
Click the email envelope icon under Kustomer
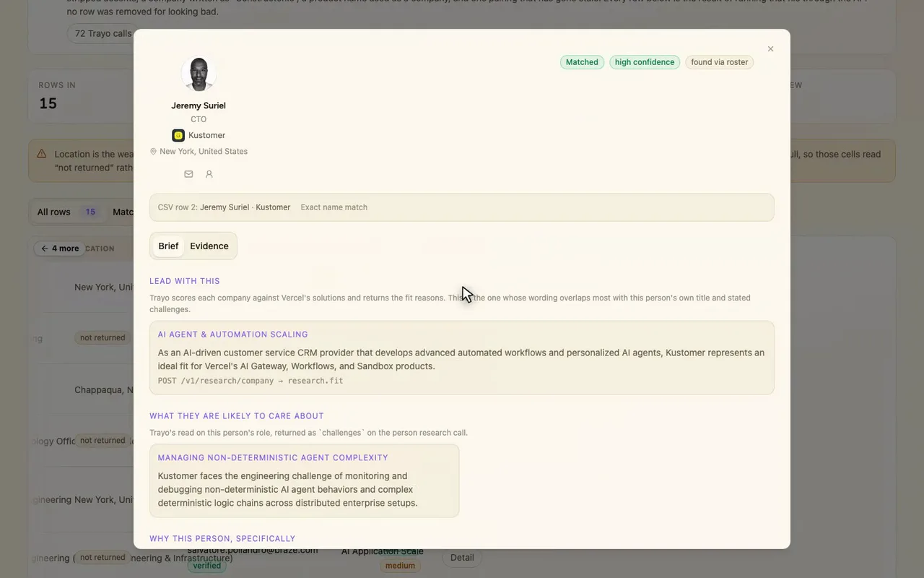[x=188, y=174]
